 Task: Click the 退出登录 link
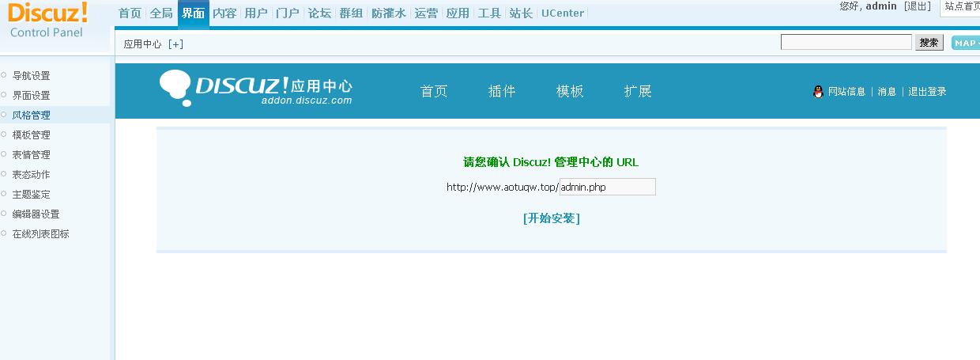click(927, 92)
